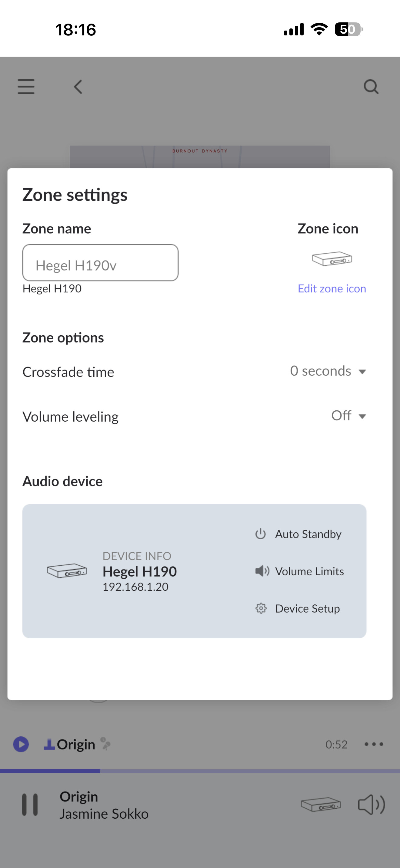Screen dimensions: 400x868
Task: Open zone picker in now-playing bar
Action: pyautogui.click(x=321, y=805)
